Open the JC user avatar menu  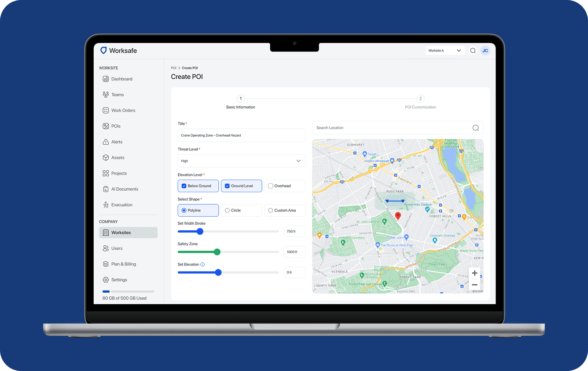pos(485,51)
